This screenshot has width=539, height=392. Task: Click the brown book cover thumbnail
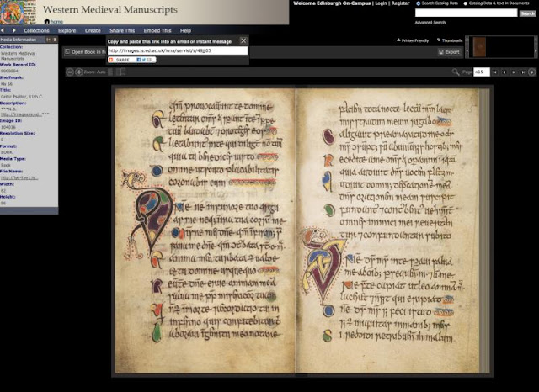click(x=479, y=47)
